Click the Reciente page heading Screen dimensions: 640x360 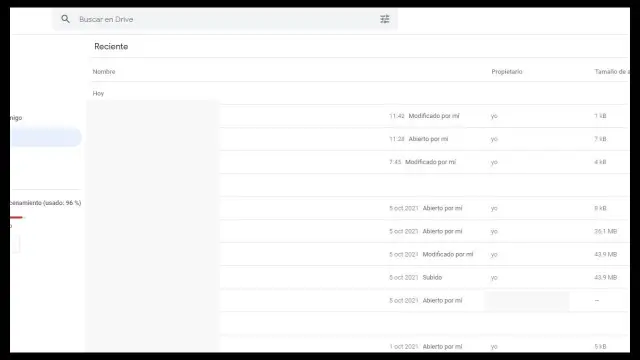pos(111,47)
